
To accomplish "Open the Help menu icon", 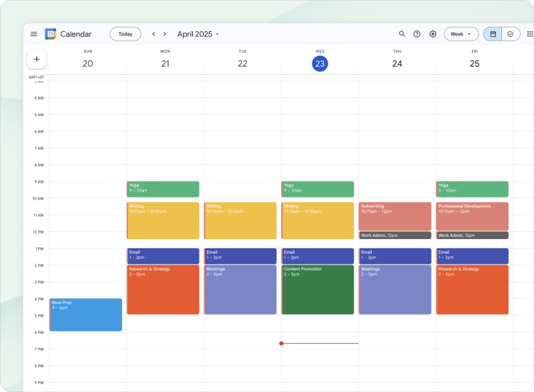I will click(x=417, y=33).
